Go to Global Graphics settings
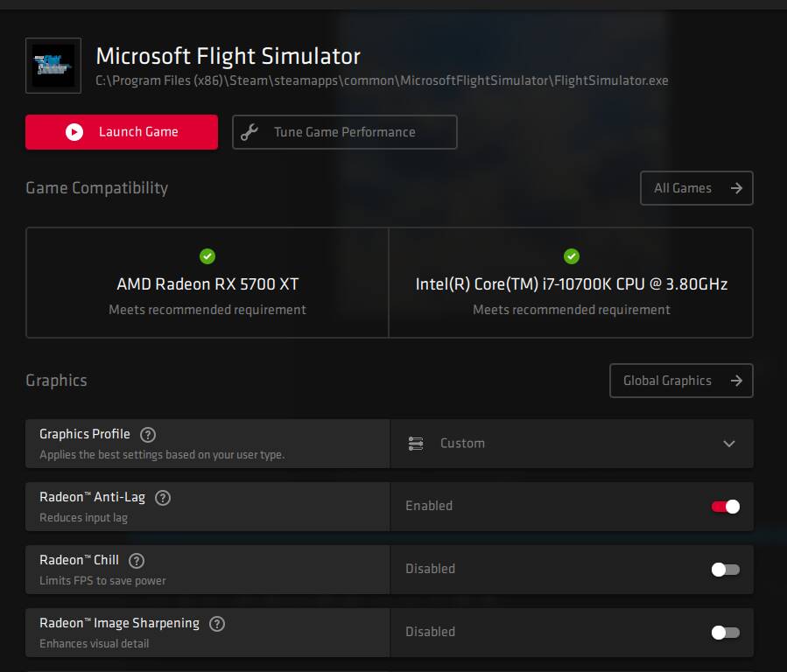 tap(681, 381)
